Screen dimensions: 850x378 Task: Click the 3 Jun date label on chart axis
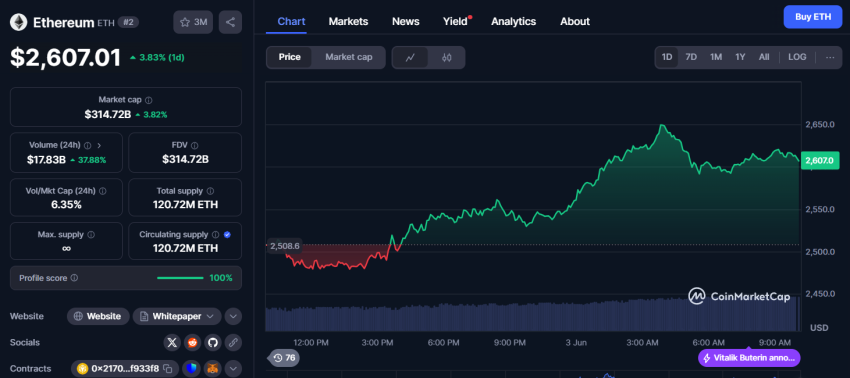pyautogui.click(x=577, y=342)
